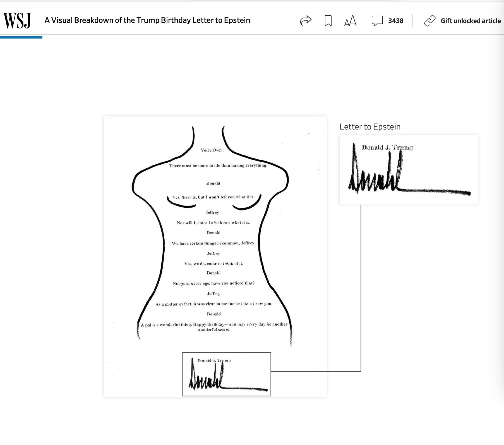
Task: Click the Voice Over: text in the letter
Action: point(212,150)
